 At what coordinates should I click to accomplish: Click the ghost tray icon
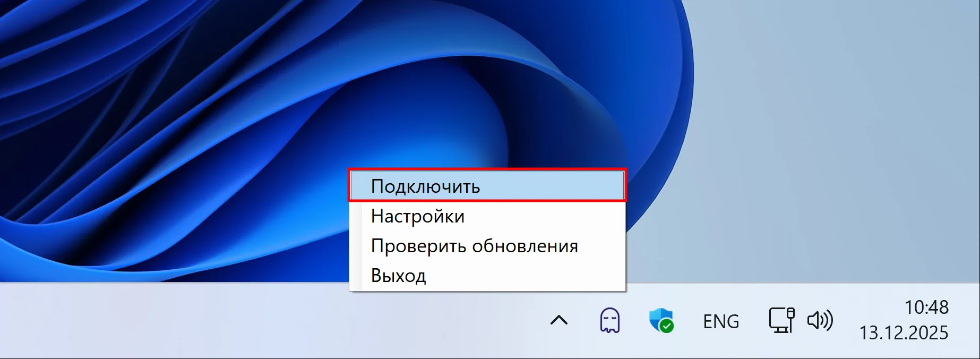click(609, 321)
